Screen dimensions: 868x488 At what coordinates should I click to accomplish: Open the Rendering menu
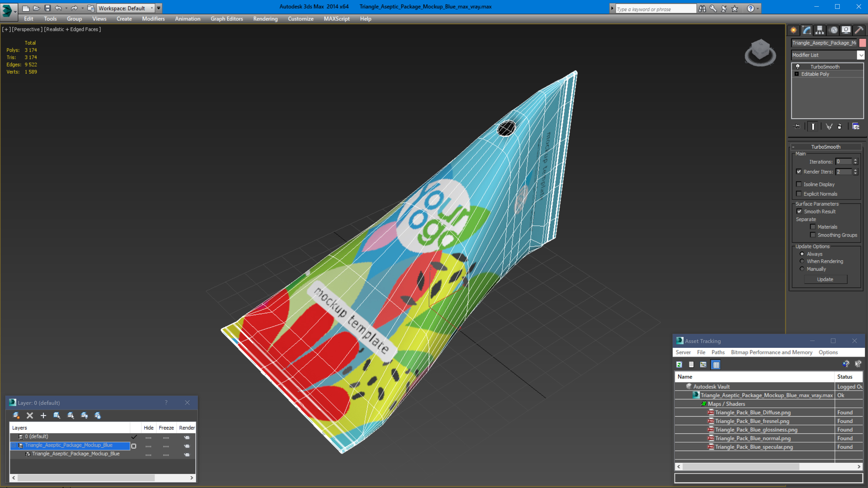tap(265, 19)
